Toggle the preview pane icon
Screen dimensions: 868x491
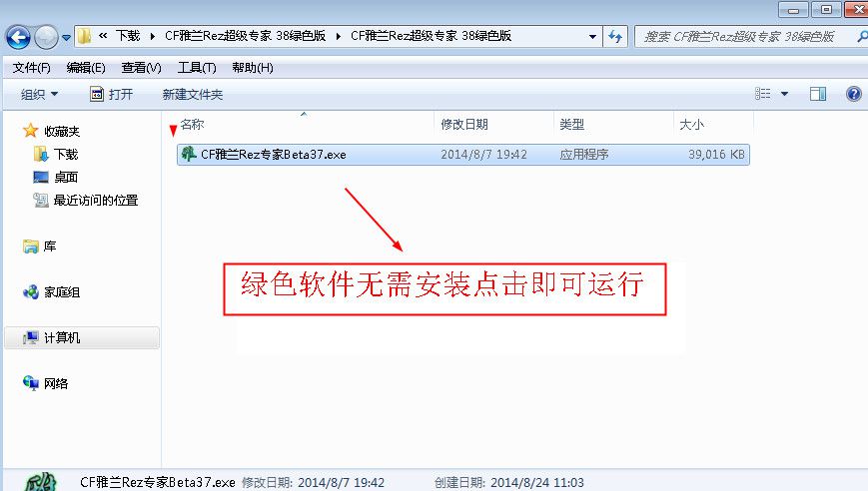click(x=818, y=94)
